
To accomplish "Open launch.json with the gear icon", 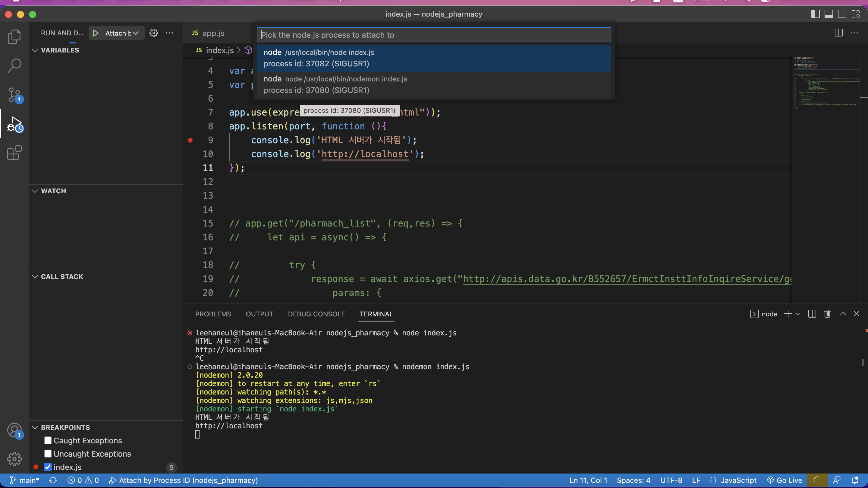I will coord(154,33).
